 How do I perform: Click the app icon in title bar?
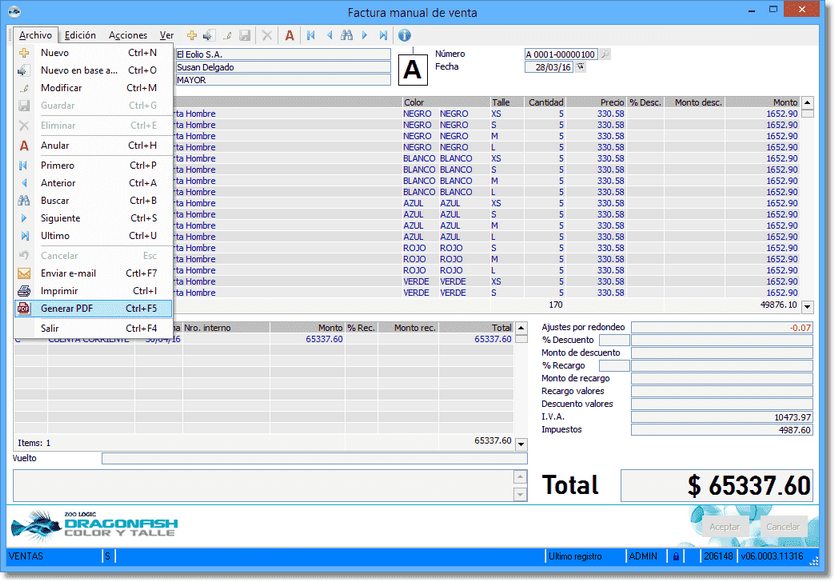[x=14, y=11]
